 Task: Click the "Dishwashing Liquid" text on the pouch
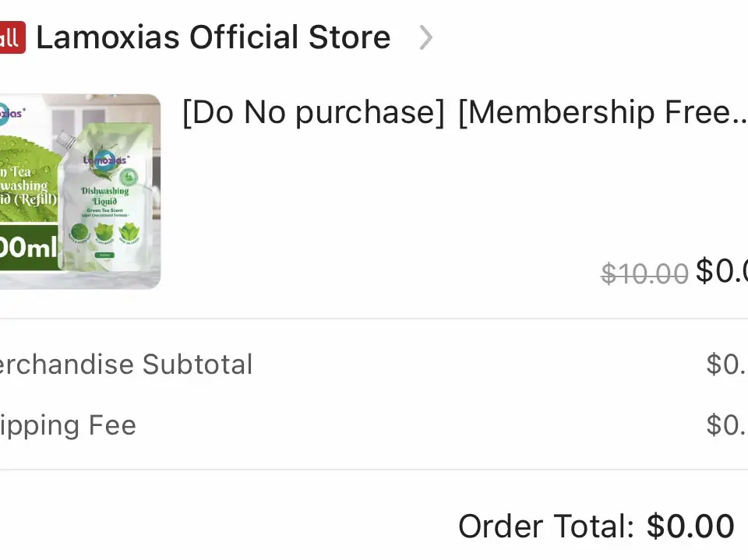coord(104,195)
